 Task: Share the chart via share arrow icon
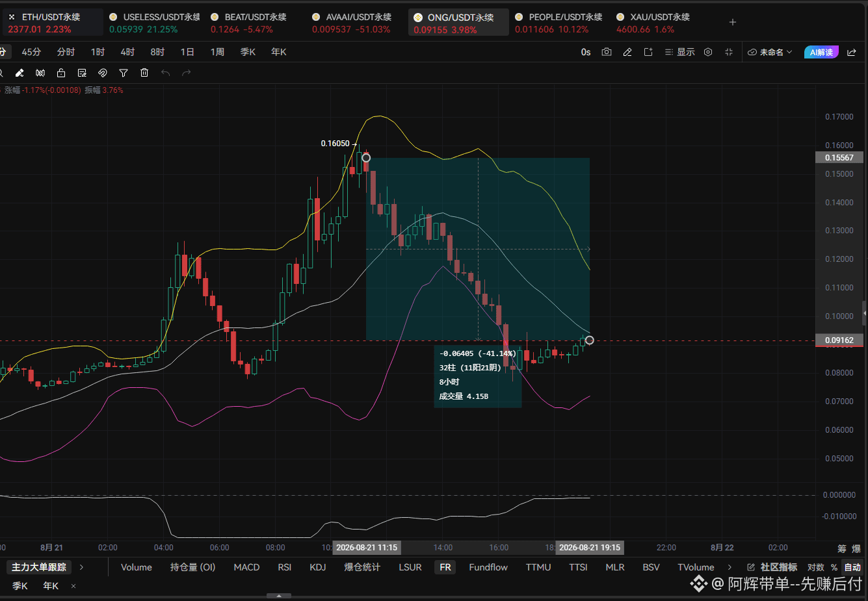click(852, 52)
